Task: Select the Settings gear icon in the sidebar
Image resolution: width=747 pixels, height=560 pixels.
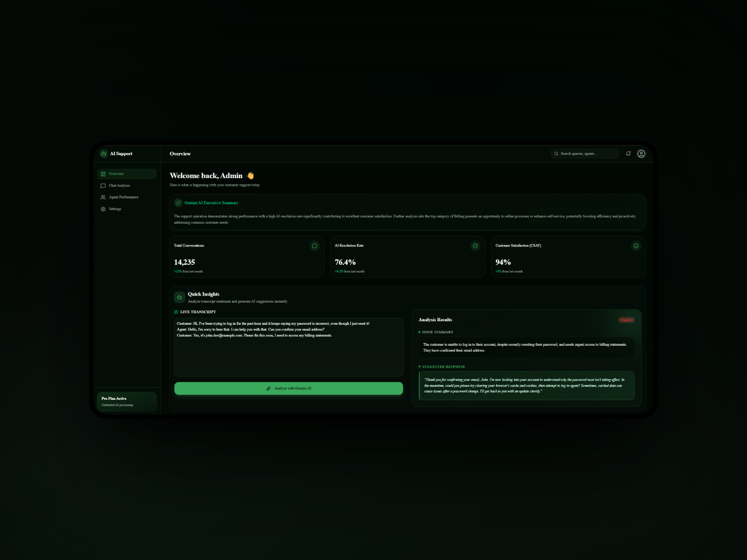Action: tap(103, 209)
